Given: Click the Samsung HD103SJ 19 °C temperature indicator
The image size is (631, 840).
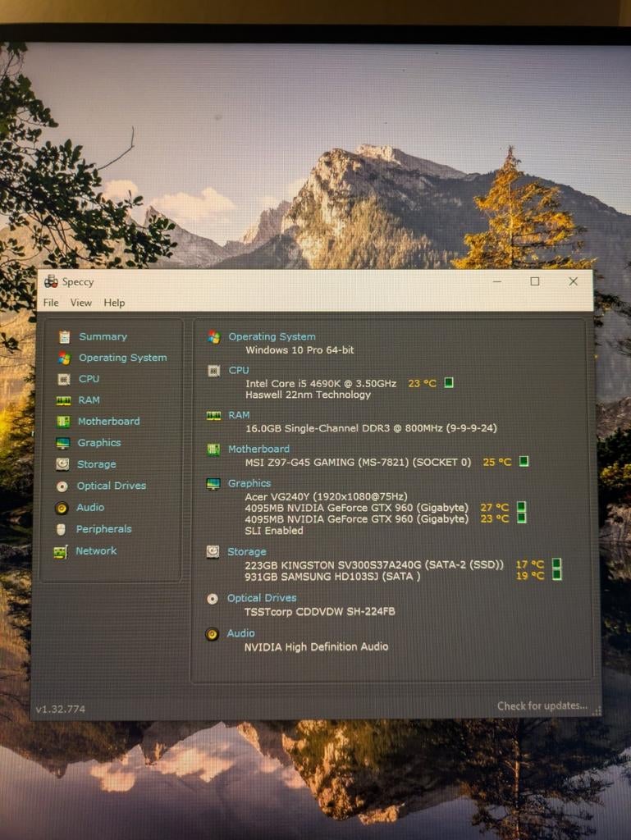Looking at the screenshot, I should [x=556, y=575].
